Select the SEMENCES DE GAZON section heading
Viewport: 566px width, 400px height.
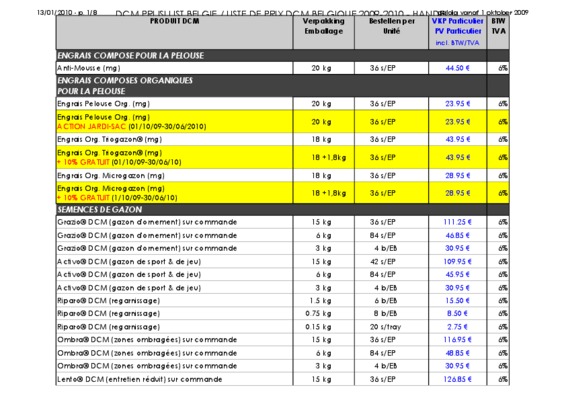pos(100,210)
